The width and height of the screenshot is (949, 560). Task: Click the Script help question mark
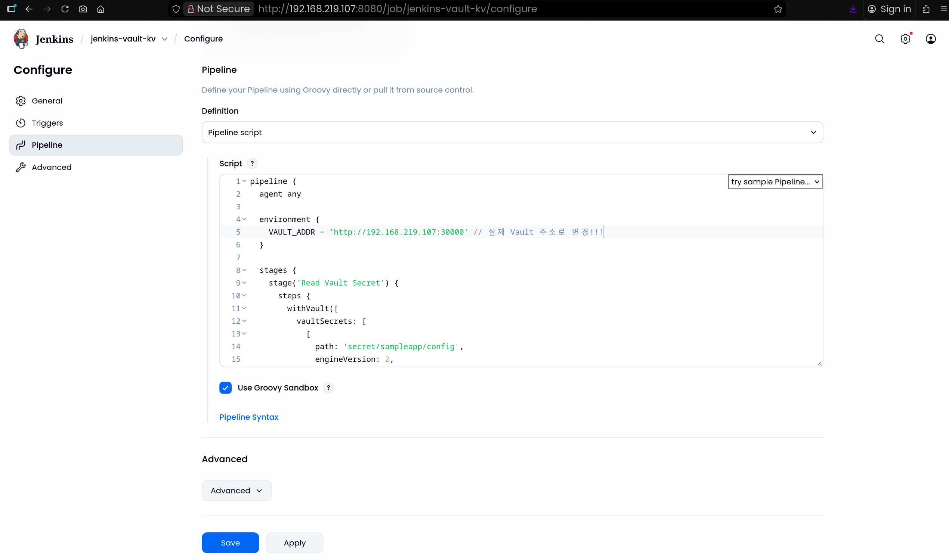[x=252, y=164]
